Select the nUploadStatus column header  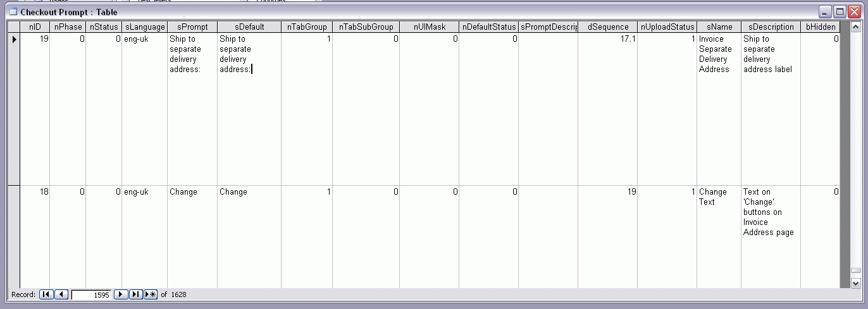[x=667, y=27]
